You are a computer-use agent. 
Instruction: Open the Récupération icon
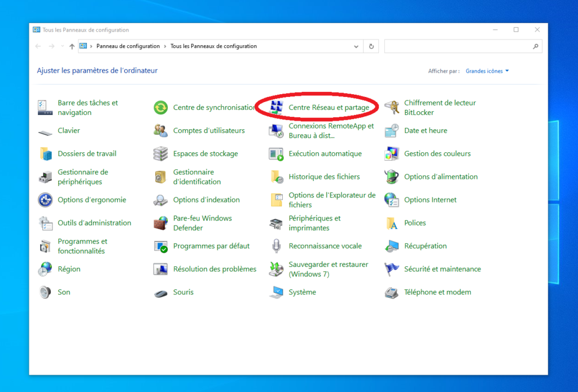(392, 246)
